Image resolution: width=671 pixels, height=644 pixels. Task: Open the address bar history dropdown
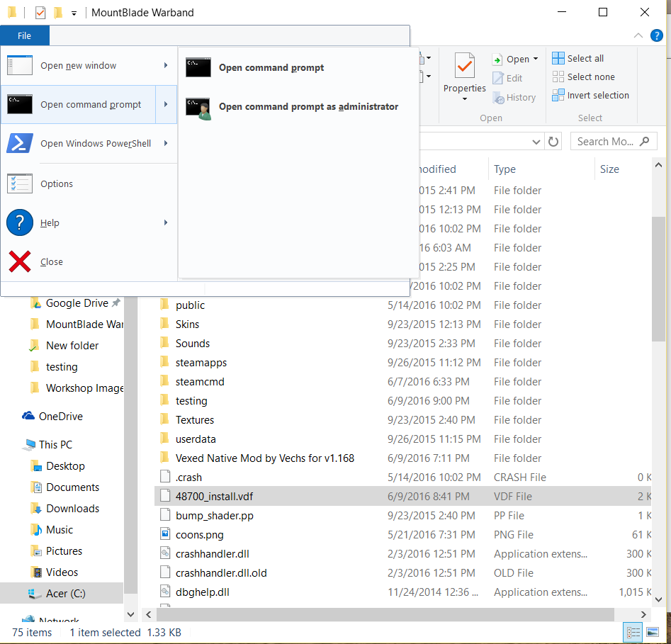click(x=536, y=142)
